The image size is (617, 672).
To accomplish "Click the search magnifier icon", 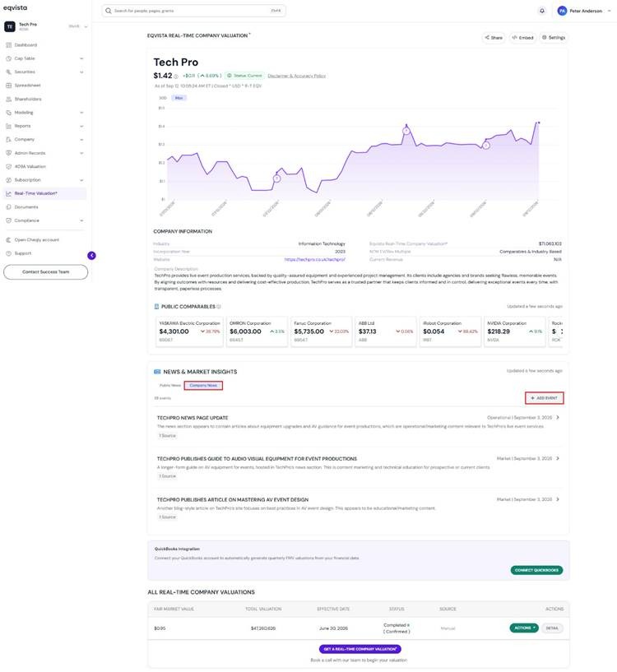I will [x=109, y=11].
